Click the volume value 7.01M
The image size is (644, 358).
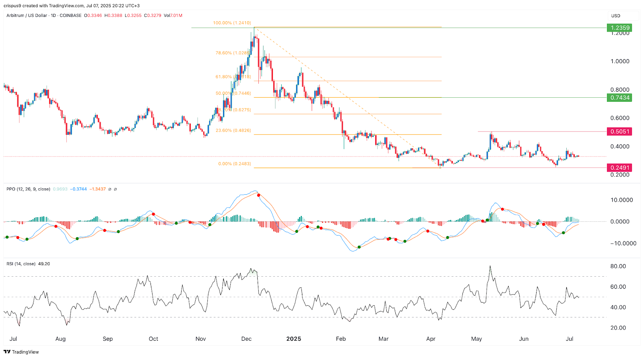[176, 16]
